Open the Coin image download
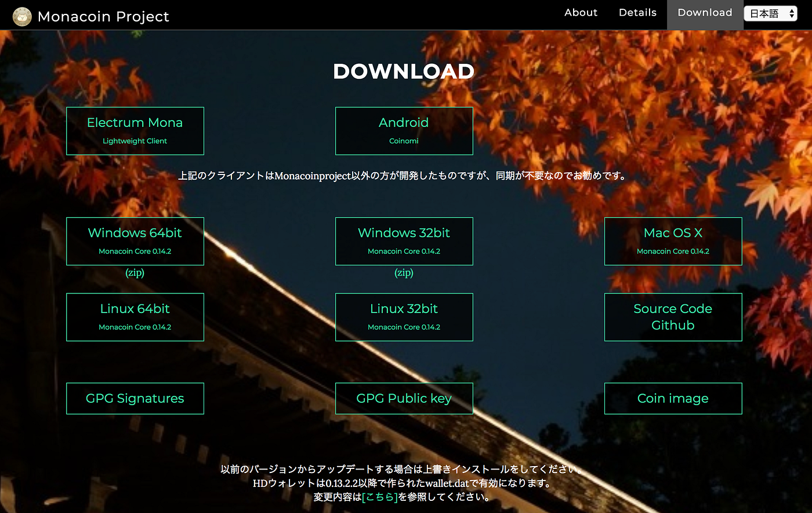This screenshot has width=812, height=513. 673,398
